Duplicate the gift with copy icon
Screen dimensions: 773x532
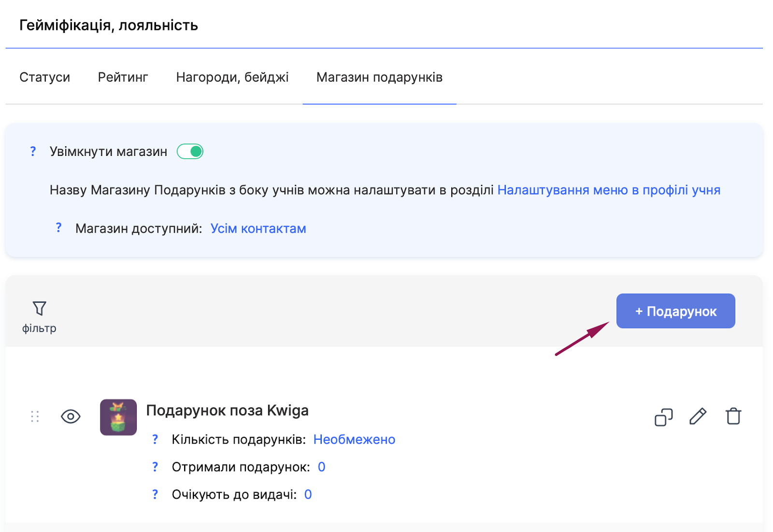tap(663, 417)
